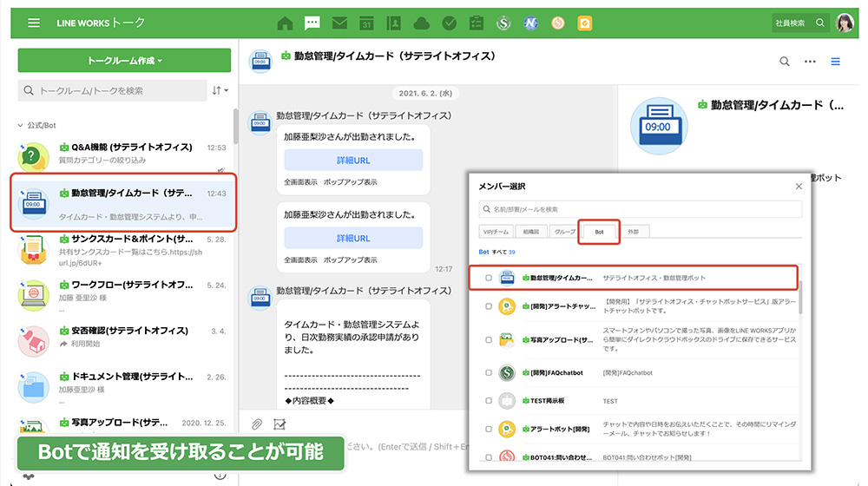Open the トークルーム作成 dropdown button
Image resolution: width=868 pixels, height=486 pixels.
tap(124, 61)
